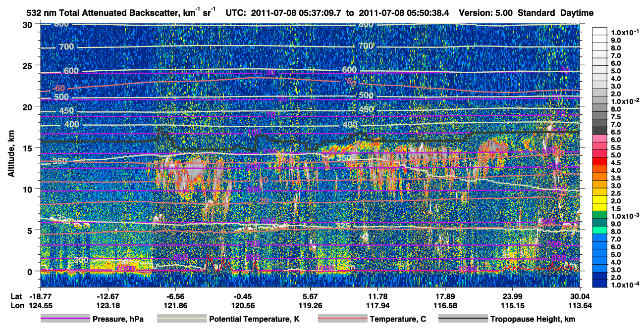Click the 30 tick on the altitude axis
The width and height of the screenshot is (644, 330).
point(27,25)
